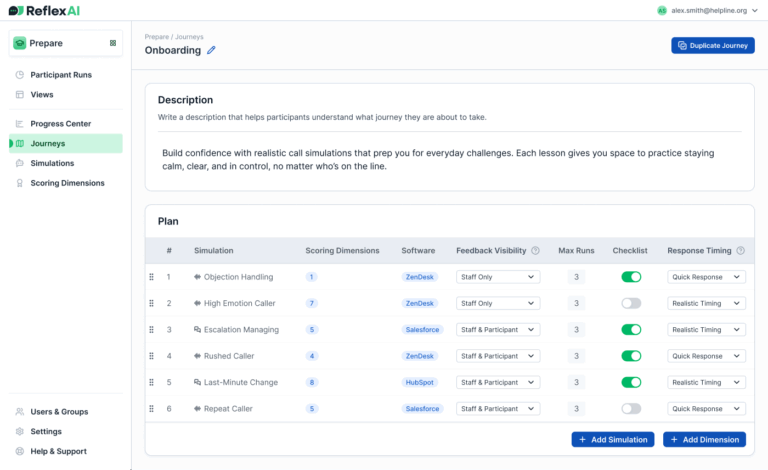Viewport: 768px width, 470px height.
Task: Click the Response Timing help question icon
Action: [739, 251]
